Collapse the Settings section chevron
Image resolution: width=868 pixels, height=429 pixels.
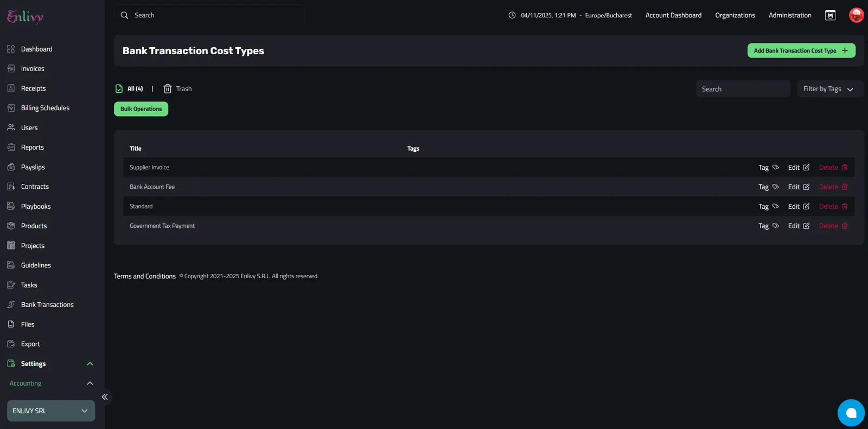[x=90, y=364]
